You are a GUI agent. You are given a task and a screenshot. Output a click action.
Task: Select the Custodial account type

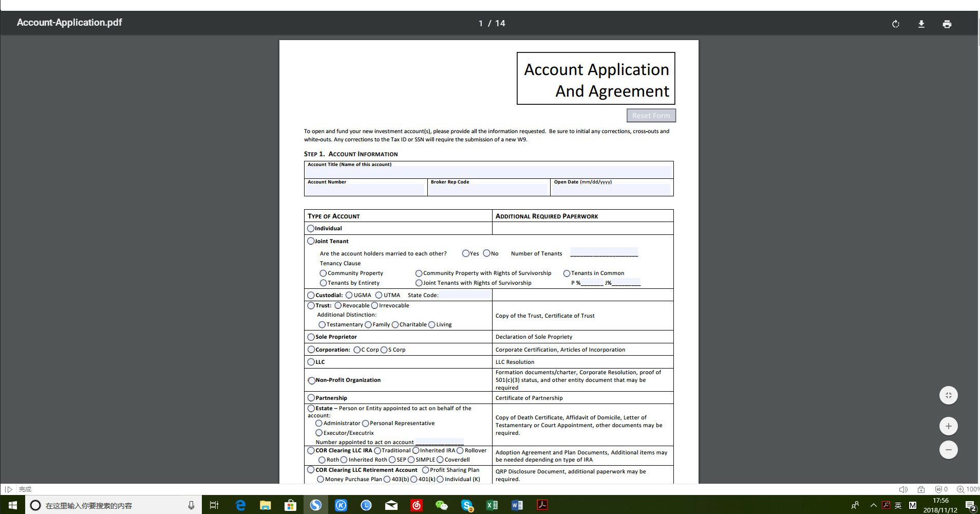311,296
